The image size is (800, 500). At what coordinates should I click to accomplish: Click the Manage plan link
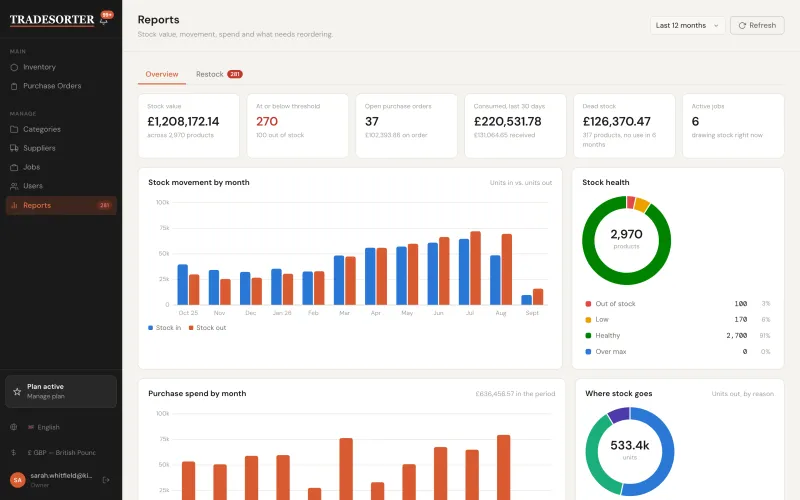(x=46, y=396)
